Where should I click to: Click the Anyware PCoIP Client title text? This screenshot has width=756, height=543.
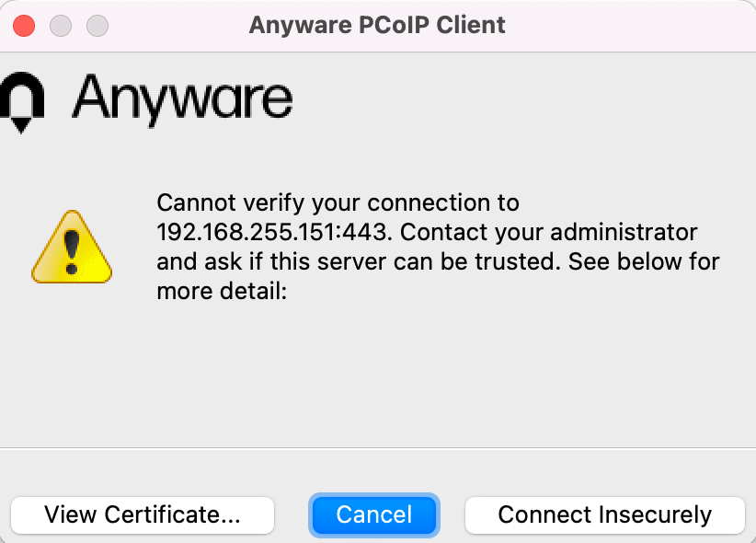pyautogui.click(x=377, y=25)
